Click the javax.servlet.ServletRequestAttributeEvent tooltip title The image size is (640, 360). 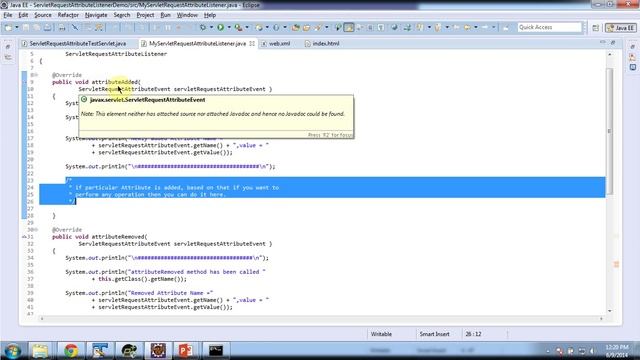point(147,100)
